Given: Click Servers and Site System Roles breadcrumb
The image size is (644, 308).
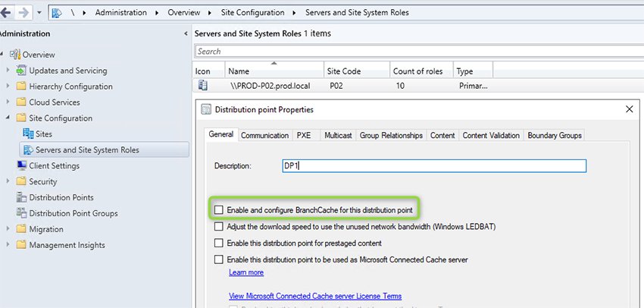Looking at the screenshot, I should click(357, 13).
